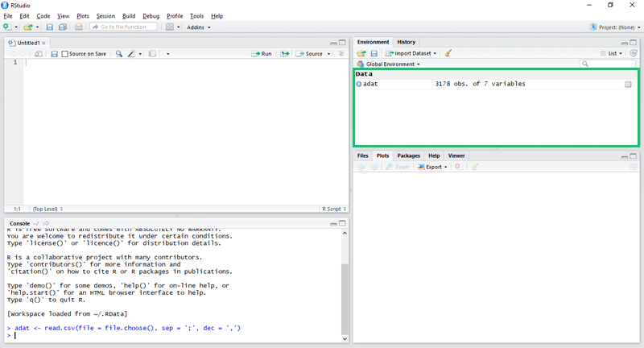The image size is (644, 348).
Task: Open the File menu
Action: [x=8, y=16]
